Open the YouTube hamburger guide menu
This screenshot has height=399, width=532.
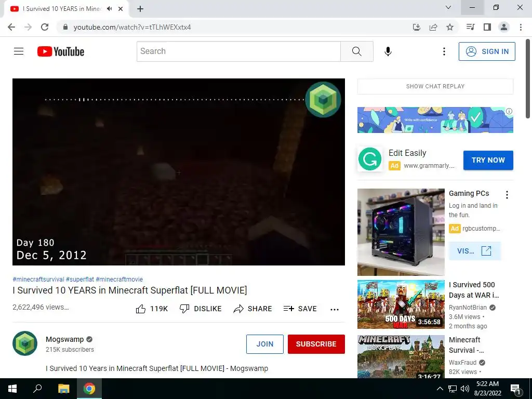click(x=19, y=51)
